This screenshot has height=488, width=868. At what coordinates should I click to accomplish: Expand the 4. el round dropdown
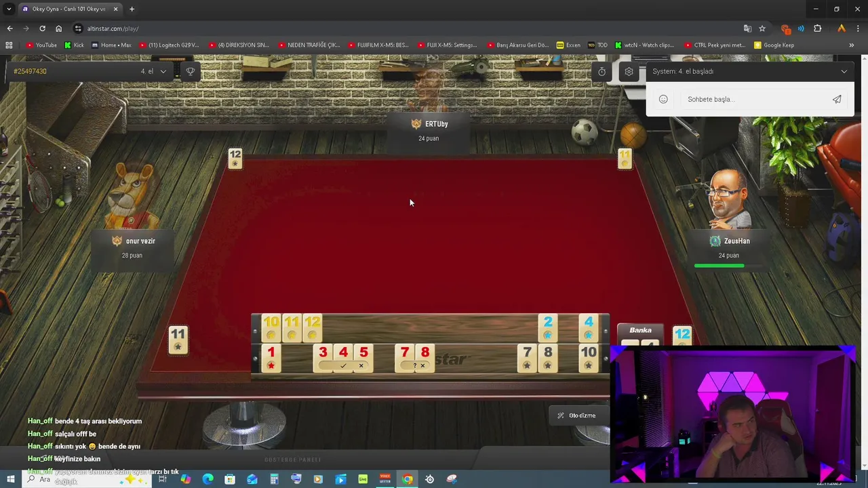tap(154, 71)
